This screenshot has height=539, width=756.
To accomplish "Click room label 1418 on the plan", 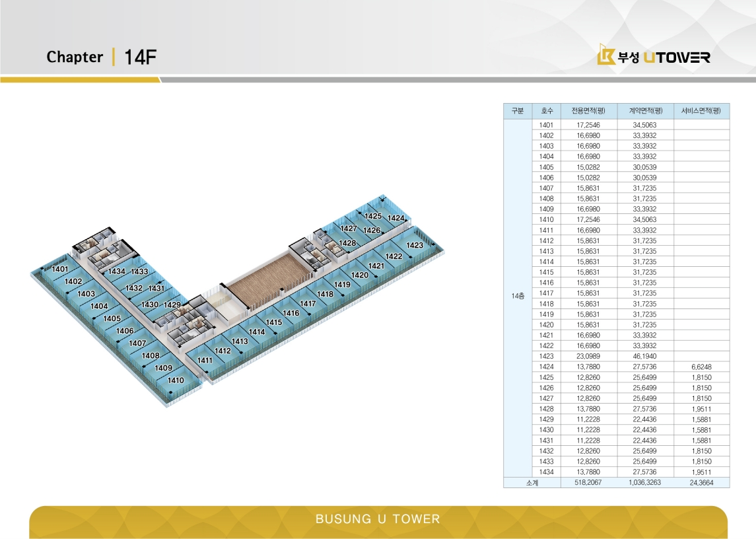I will (x=325, y=294).
